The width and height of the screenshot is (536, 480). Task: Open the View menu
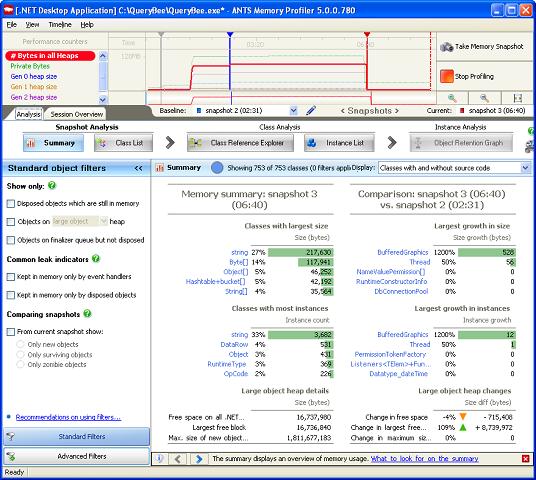(32, 25)
